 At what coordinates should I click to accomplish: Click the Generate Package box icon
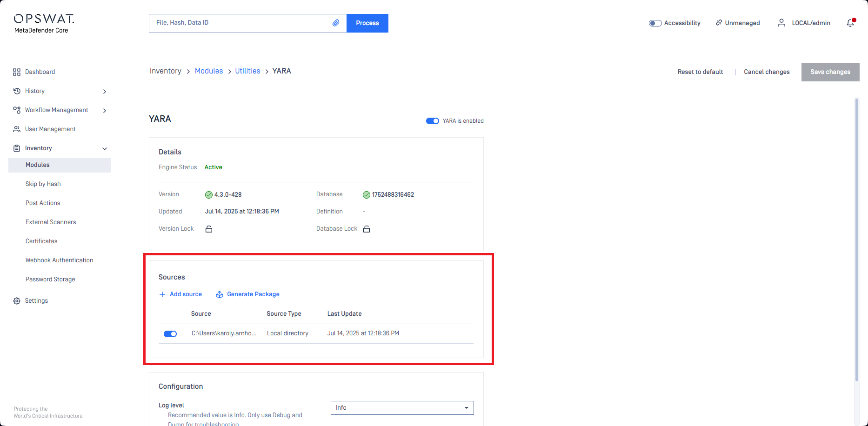click(x=220, y=294)
